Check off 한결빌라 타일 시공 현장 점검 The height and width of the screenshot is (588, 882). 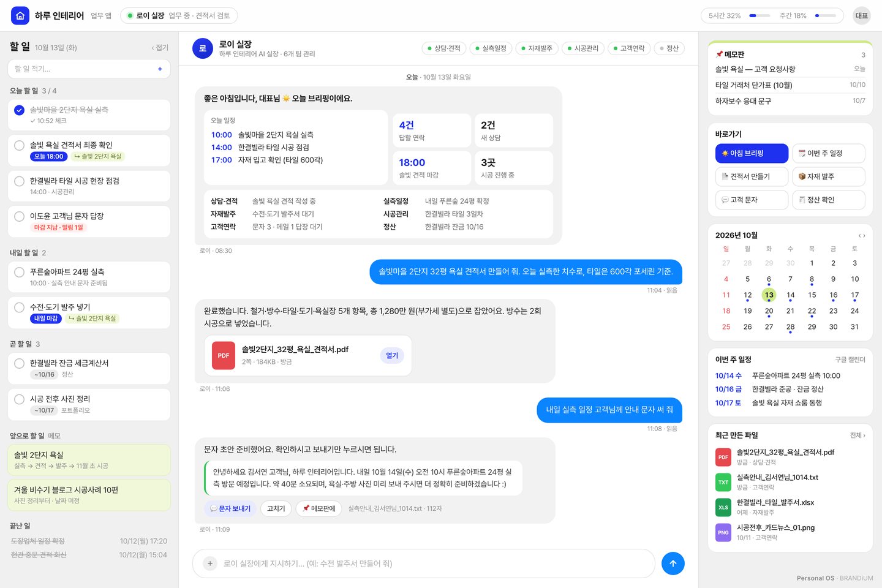(20, 181)
